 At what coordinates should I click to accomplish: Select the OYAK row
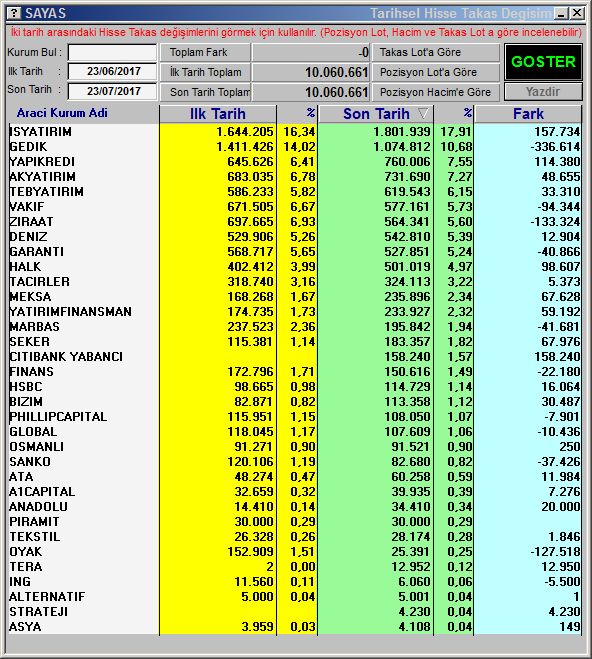tap(295, 551)
